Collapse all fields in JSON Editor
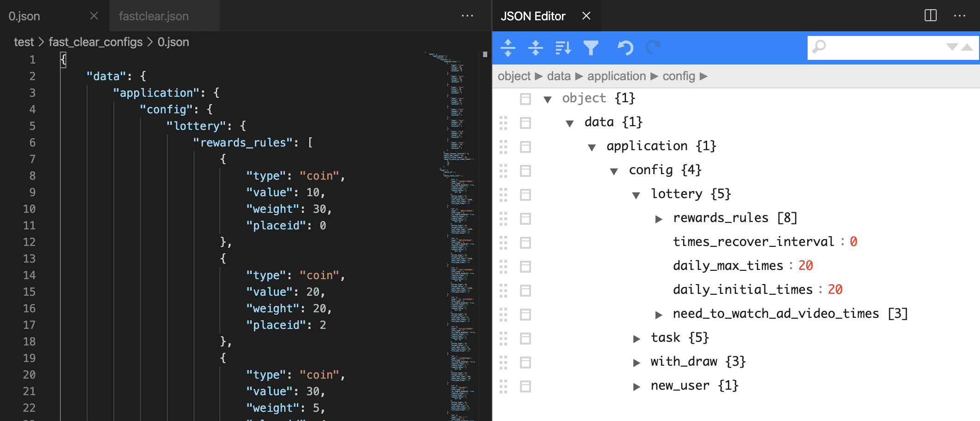980x421 pixels. (535, 48)
